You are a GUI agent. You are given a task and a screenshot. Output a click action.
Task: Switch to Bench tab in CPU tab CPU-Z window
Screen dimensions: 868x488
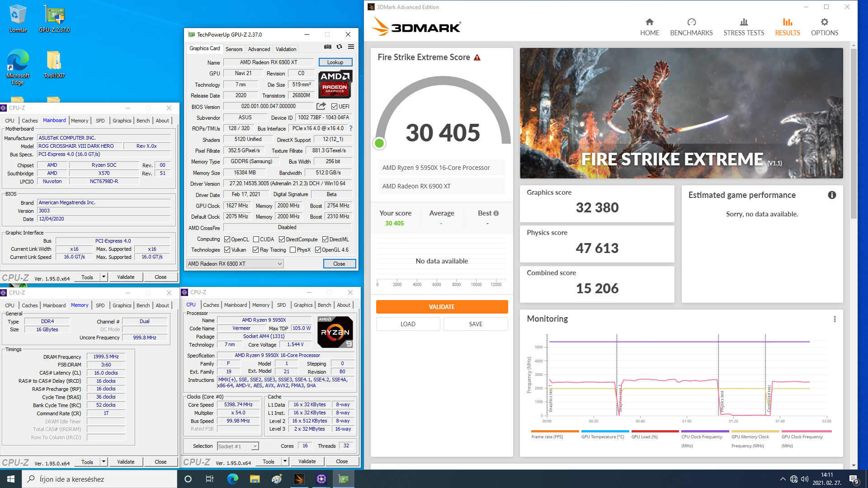[x=324, y=305]
